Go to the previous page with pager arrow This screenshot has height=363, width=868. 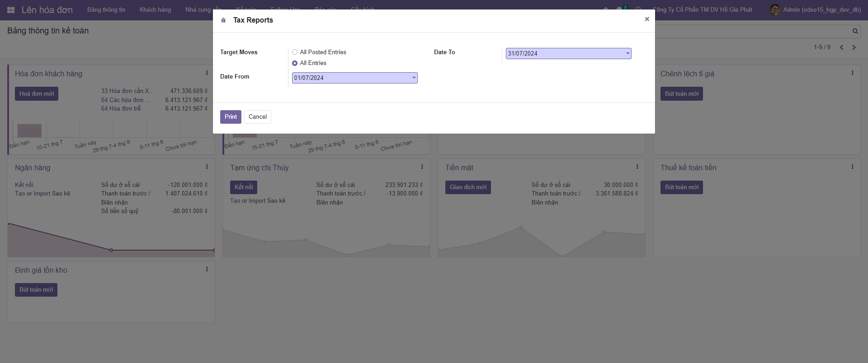click(841, 47)
